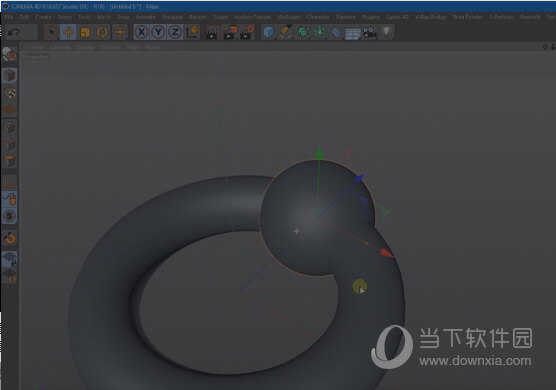Open the viewport Cameras menu
Viewport: 556px width, 390px height.
point(60,47)
